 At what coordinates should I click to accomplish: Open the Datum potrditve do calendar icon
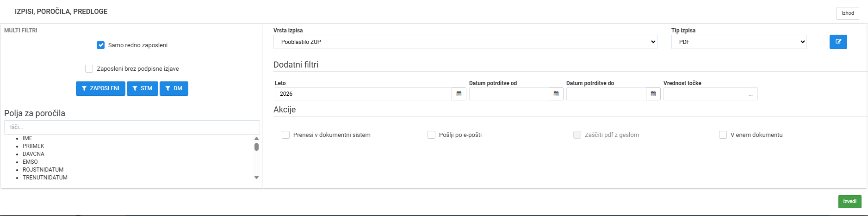pos(653,94)
